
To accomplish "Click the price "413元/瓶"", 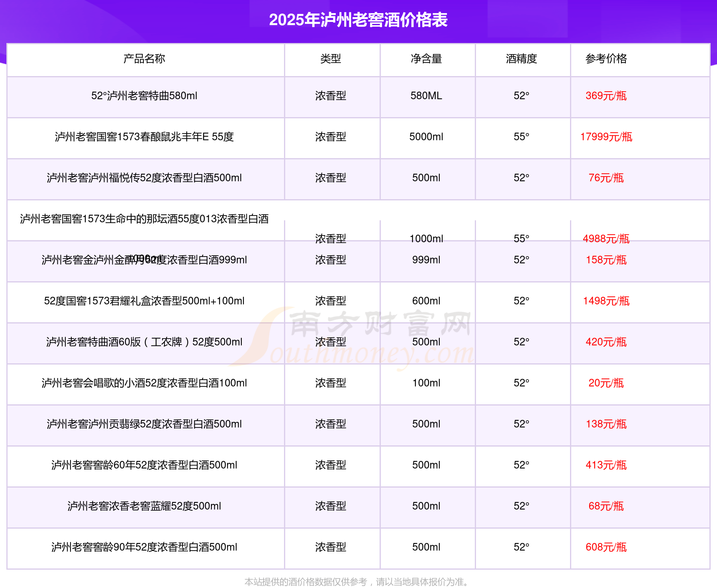I will (606, 465).
